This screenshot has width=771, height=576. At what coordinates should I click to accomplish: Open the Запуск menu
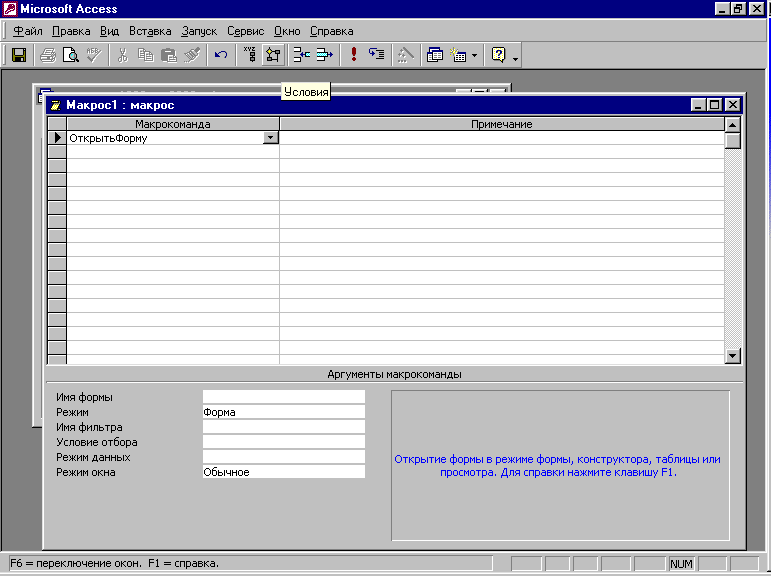tap(199, 31)
